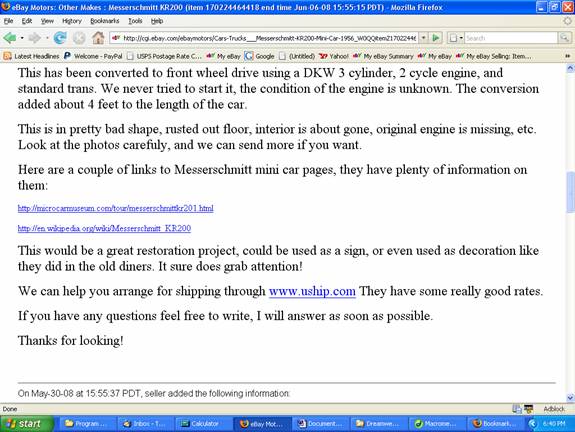Screen dimensions: 575x432
Task: Expand the system tray hidden icons arrow
Action: click(532, 424)
